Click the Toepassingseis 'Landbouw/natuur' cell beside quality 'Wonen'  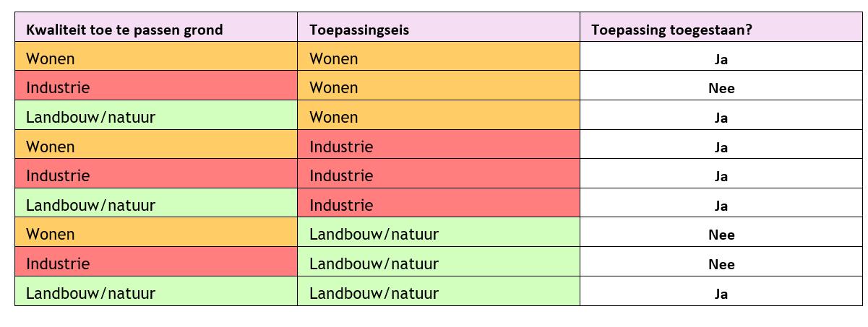[x=374, y=235]
